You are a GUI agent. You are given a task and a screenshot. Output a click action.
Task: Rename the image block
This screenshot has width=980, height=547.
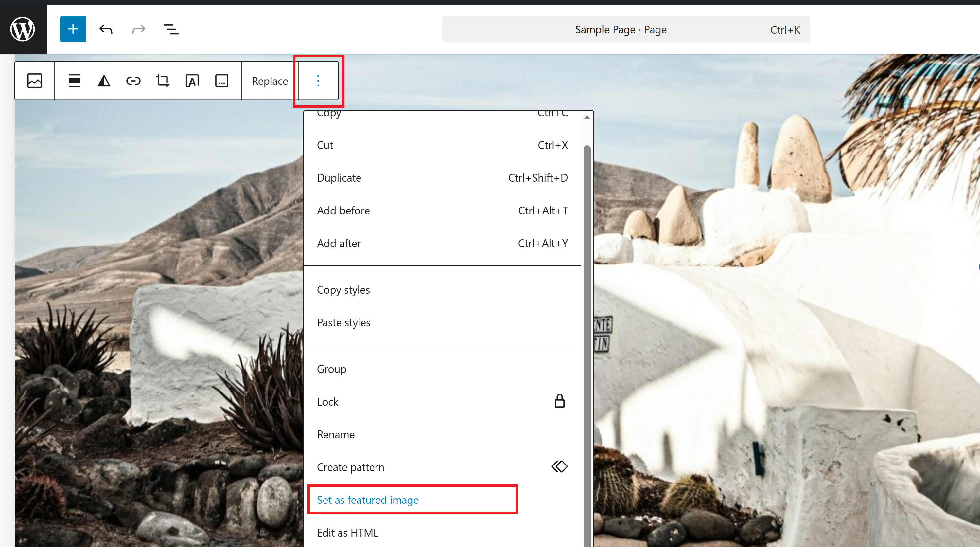click(442, 434)
